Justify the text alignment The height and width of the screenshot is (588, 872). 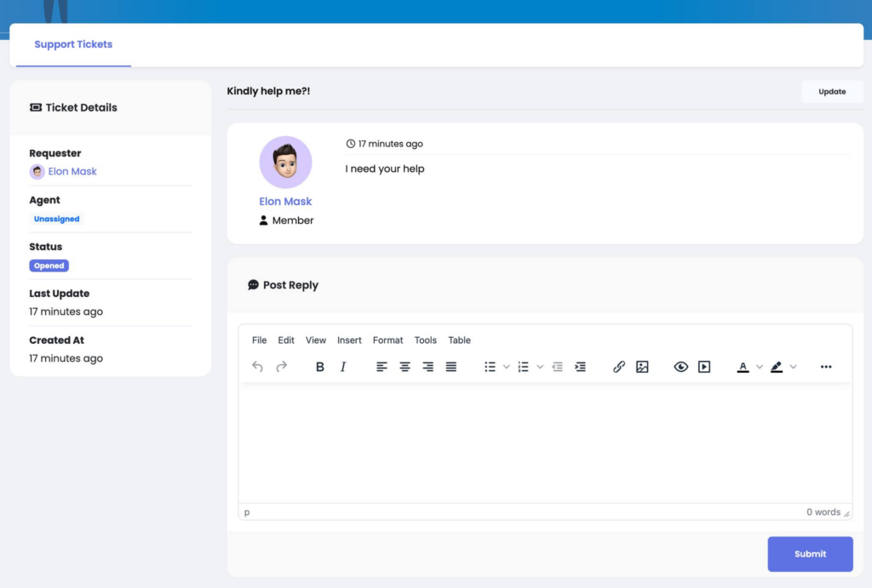[451, 367]
